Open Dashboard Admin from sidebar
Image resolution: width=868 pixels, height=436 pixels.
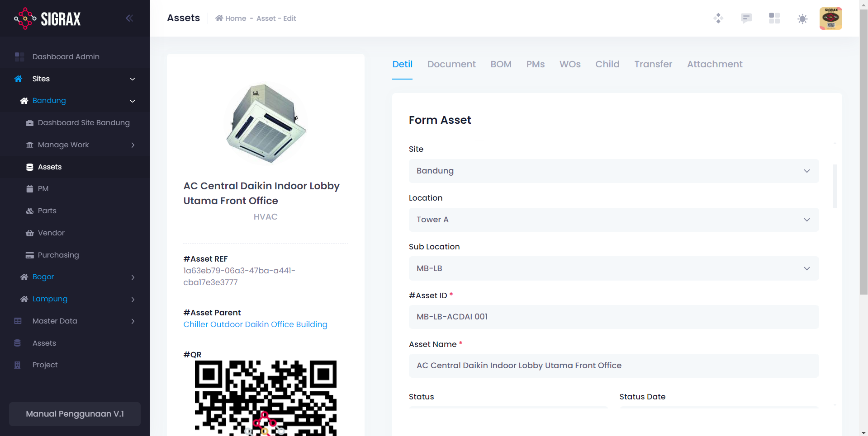coord(66,56)
